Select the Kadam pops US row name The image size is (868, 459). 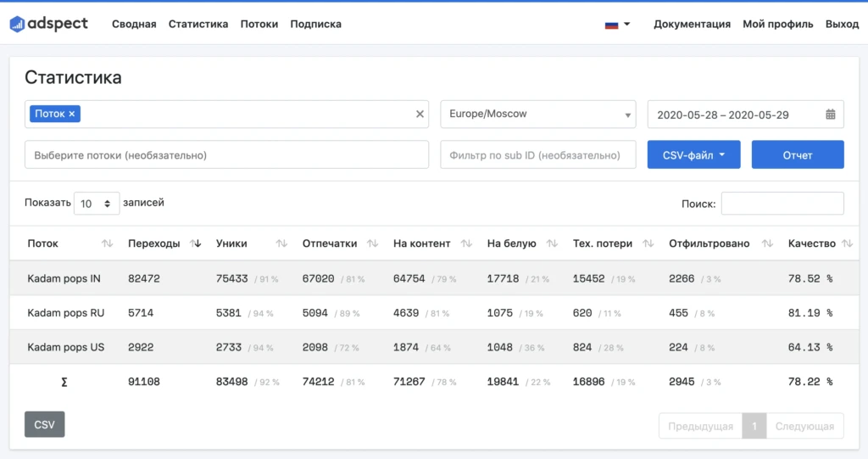[66, 347]
